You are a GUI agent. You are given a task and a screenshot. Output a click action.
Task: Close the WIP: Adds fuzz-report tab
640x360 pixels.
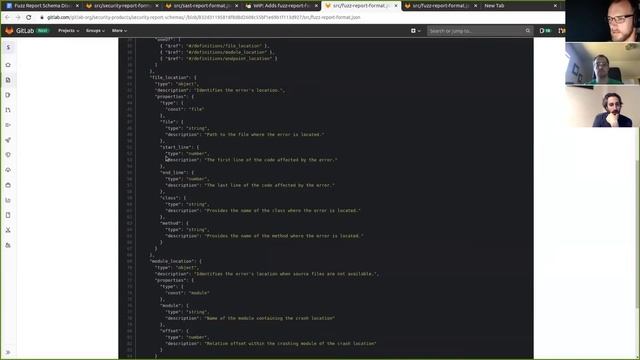[x=316, y=6]
